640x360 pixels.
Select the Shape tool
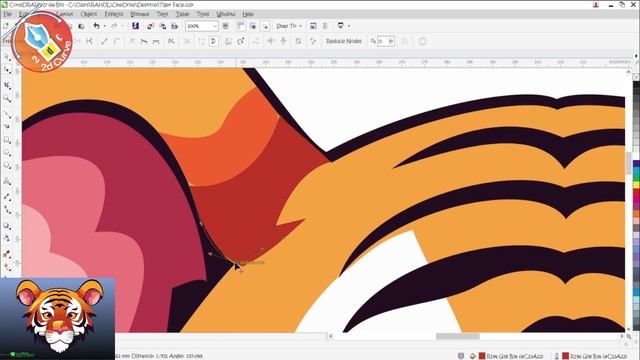tap(7, 70)
